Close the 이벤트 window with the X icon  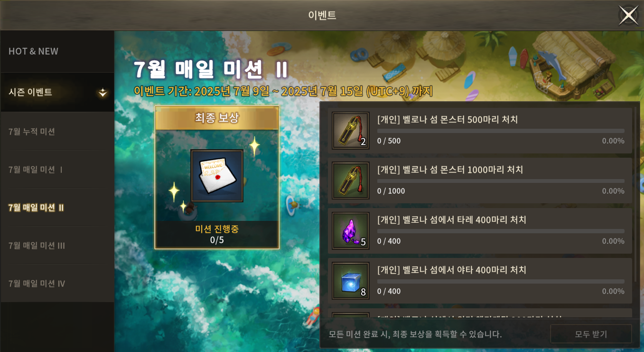628,16
